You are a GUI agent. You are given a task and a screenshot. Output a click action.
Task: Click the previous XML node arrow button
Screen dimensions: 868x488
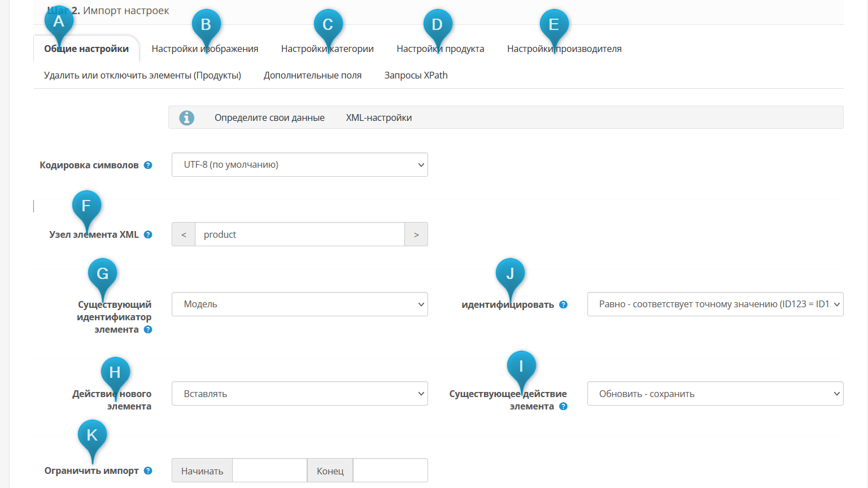(x=184, y=234)
